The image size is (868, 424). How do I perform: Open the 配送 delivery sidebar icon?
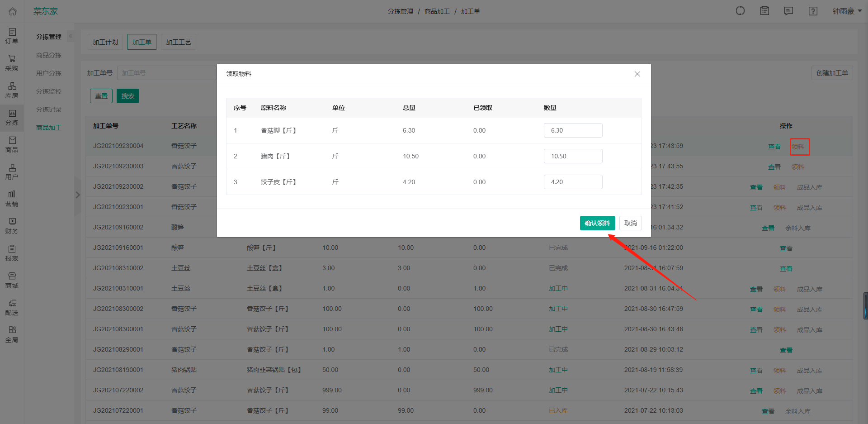click(x=12, y=307)
